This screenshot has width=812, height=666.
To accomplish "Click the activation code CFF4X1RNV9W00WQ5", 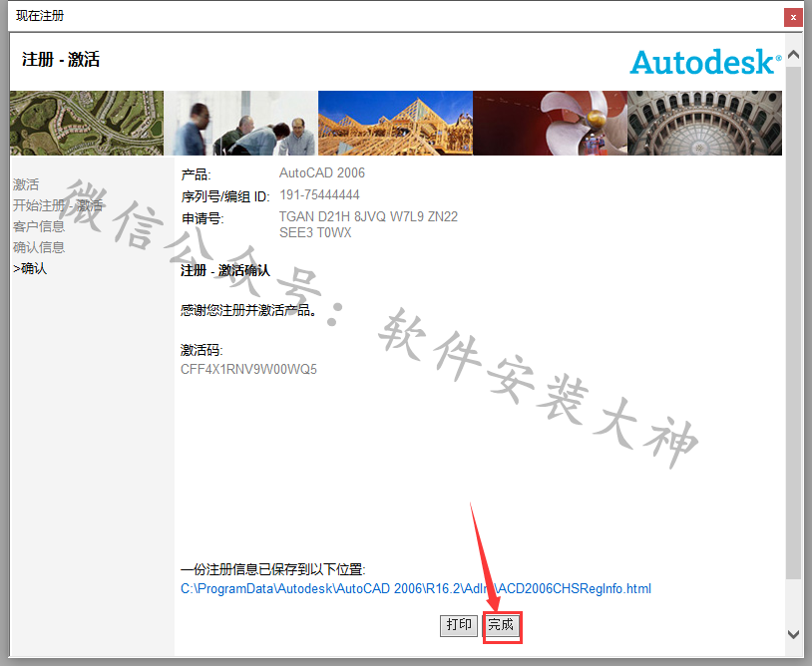I will point(248,370).
